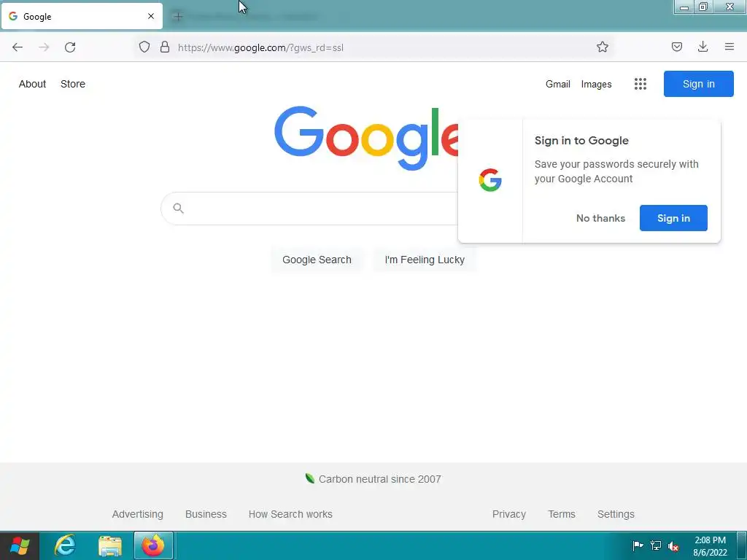Dismiss the prompt with No thanks
The height and width of the screenshot is (560, 747).
(600, 218)
